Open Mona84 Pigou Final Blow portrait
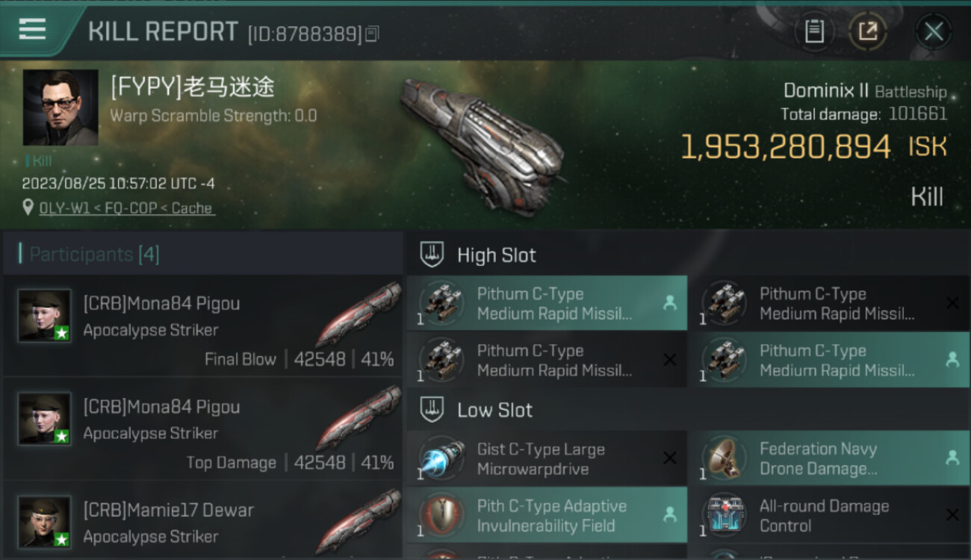The image size is (971, 560). click(45, 316)
